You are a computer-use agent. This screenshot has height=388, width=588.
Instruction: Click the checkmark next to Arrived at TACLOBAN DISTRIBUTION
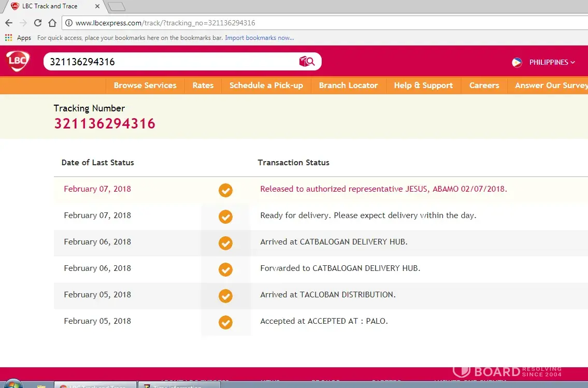[x=225, y=296]
